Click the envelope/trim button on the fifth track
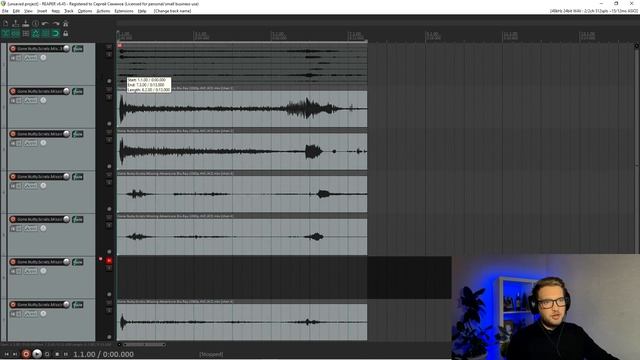The width and height of the screenshot is (640, 360). (31, 229)
